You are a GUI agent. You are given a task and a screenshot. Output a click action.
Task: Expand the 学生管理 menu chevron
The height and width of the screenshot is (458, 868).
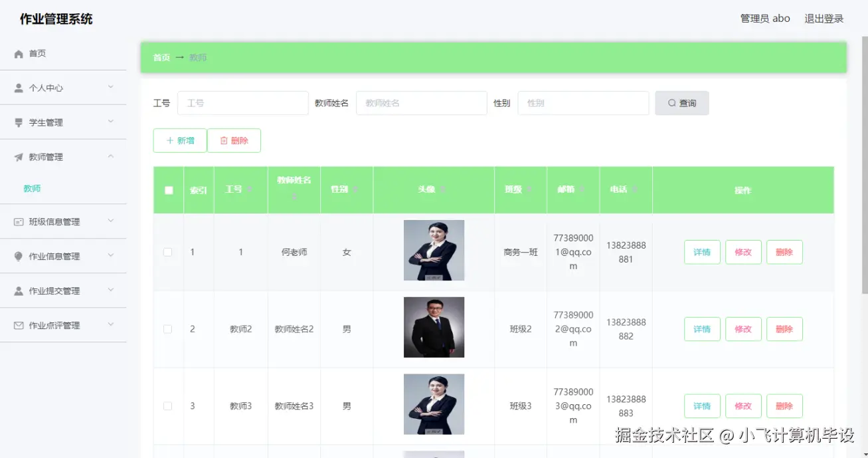111,122
